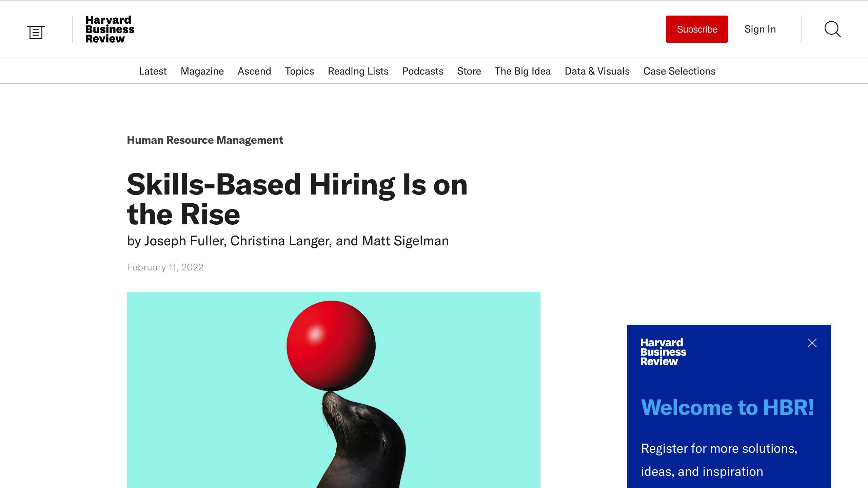Viewport: 868px width, 488px height.
Task: Click the article title Skills-Based Hiring
Action: coord(297,199)
